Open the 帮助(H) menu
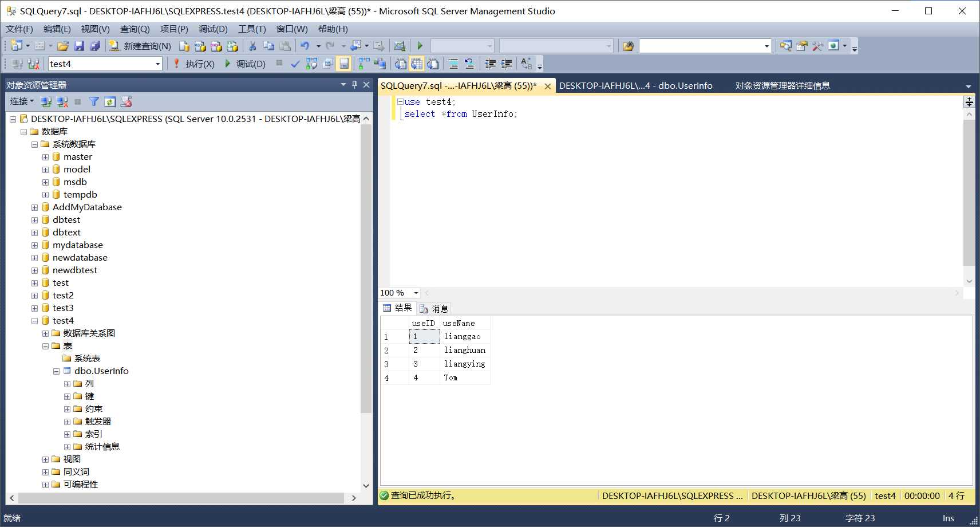The height and width of the screenshot is (527, 980). coord(333,29)
